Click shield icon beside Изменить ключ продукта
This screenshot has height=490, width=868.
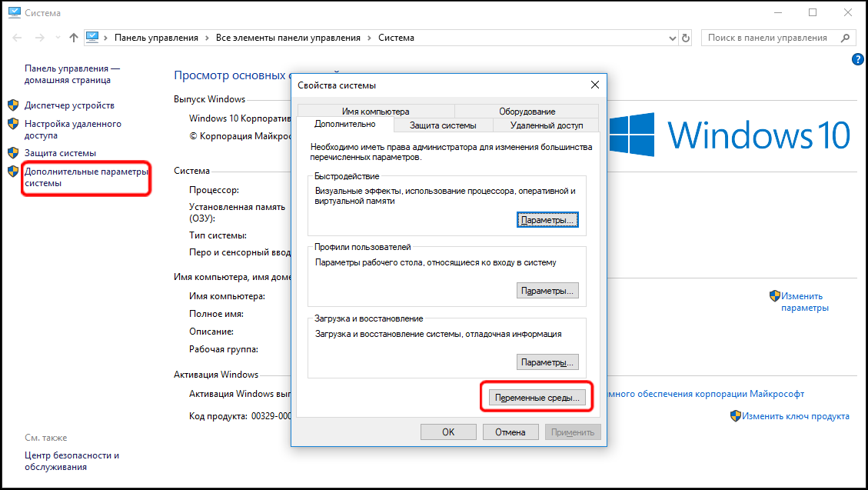click(x=735, y=415)
